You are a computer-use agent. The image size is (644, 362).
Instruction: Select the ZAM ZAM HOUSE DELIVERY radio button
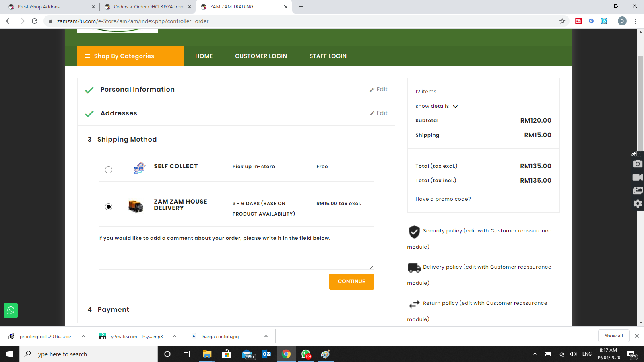pos(109,207)
